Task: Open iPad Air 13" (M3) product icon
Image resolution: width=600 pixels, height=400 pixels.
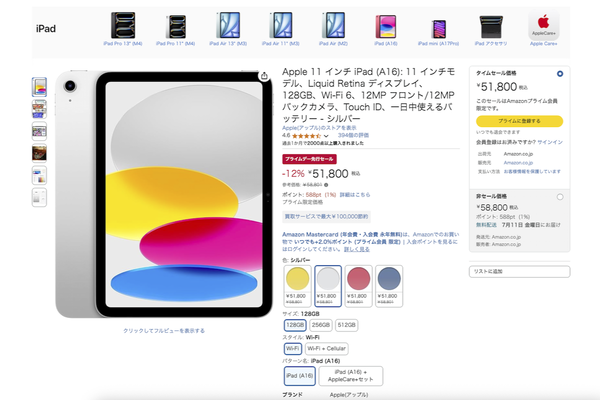Action: (x=228, y=25)
